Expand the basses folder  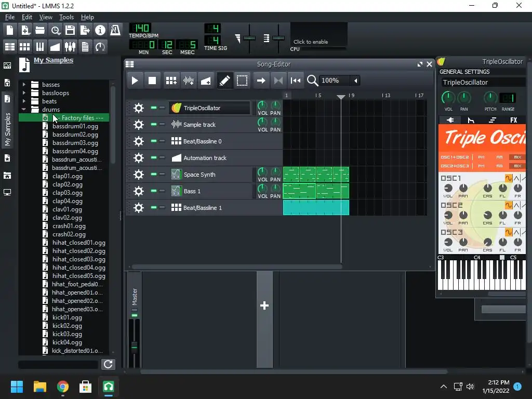click(24, 84)
